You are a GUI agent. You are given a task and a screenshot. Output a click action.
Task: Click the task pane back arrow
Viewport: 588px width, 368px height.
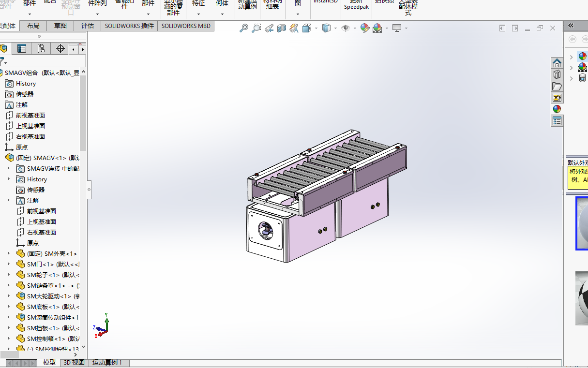(x=573, y=39)
